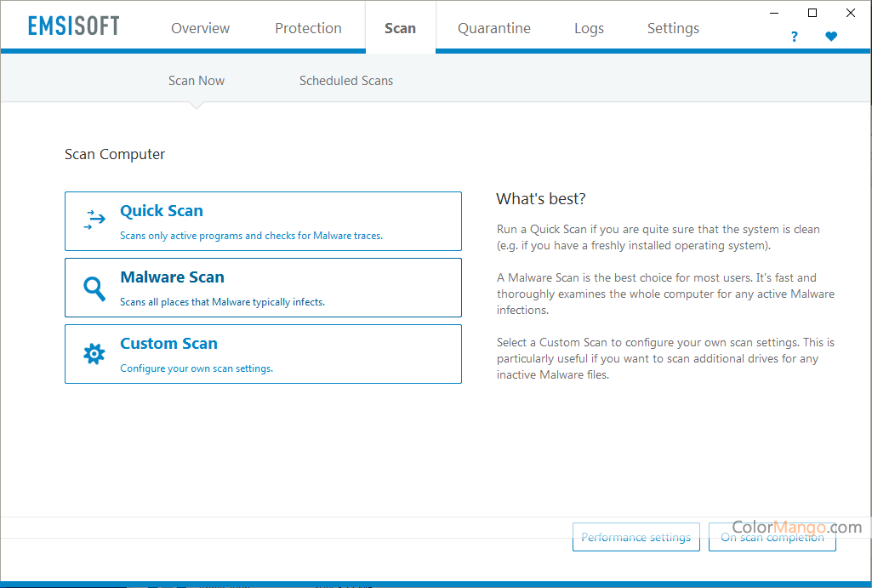Click the Malware Scan magnifying glass icon
This screenshot has width=872, height=588.
(94, 288)
